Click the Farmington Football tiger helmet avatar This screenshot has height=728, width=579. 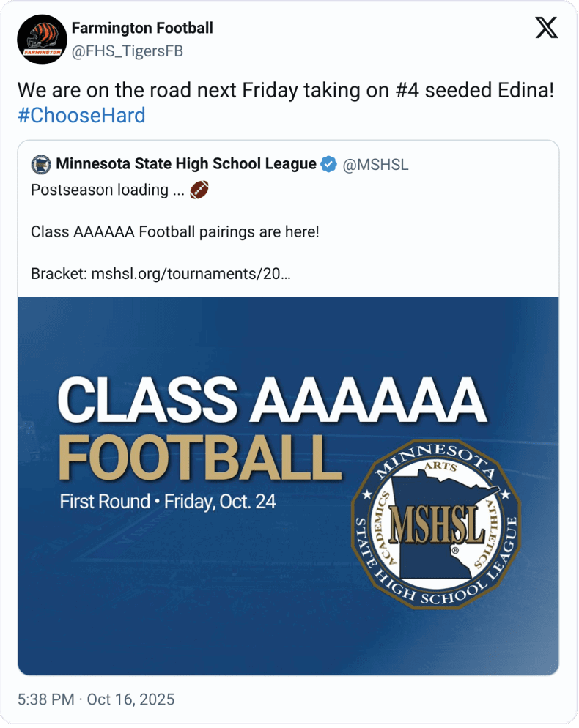point(41,40)
